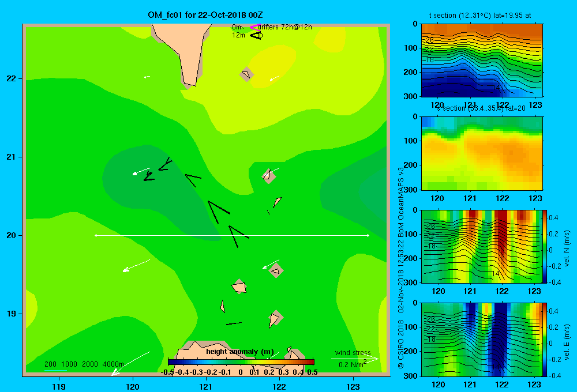
Task: Click latitude label 21 on the main map
Action: 12,157
